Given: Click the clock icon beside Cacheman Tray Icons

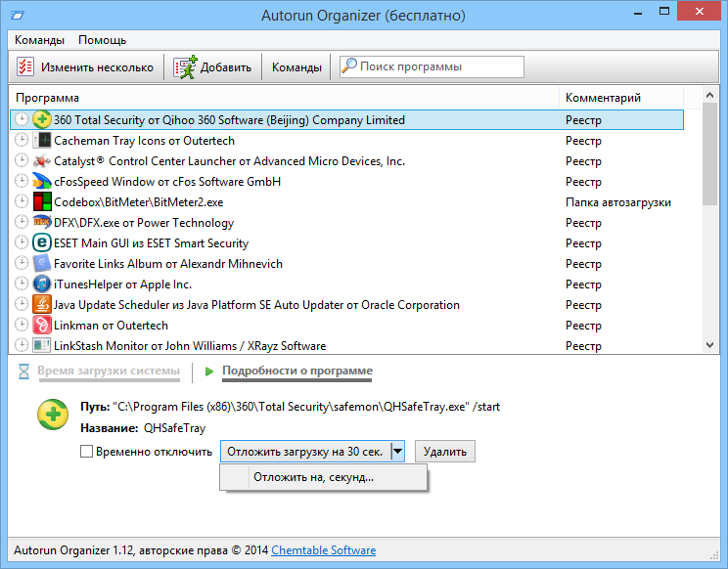Looking at the screenshot, I should click(x=22, y=140).
